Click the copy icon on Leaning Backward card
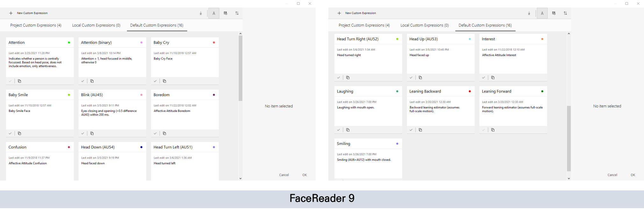Screen dimensions: 644x212 tap(420, 130)
